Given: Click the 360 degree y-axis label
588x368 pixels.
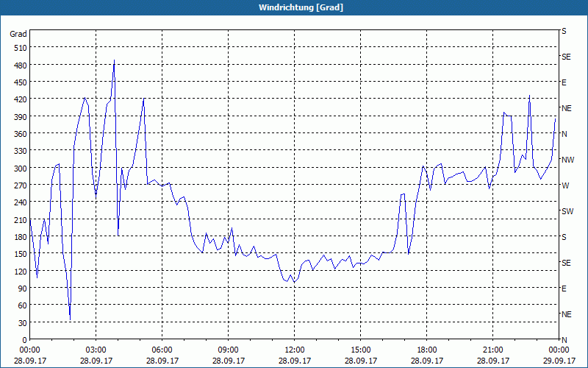Looking at the screenshot, I should (x=18, y=134).
